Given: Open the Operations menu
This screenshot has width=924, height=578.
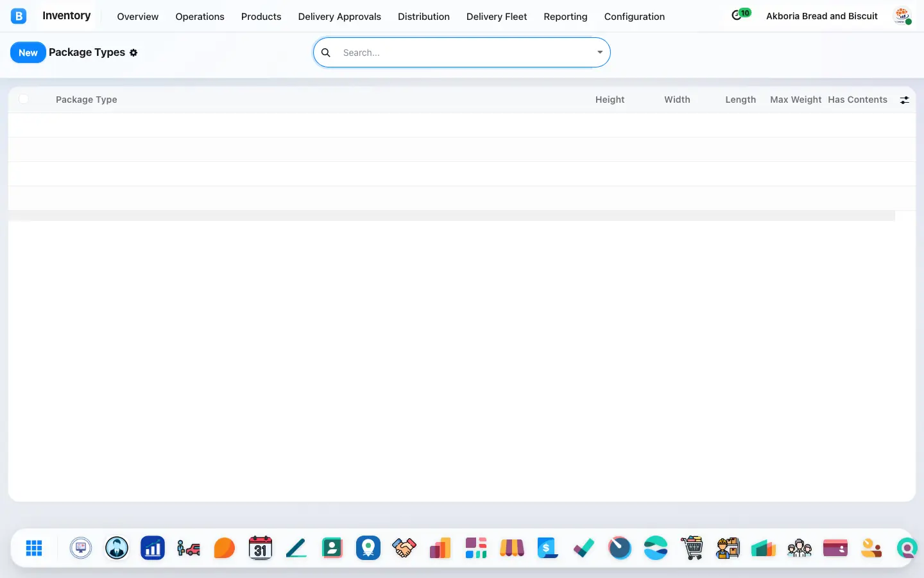Looking at the screenshot, I should click(200, 17).
